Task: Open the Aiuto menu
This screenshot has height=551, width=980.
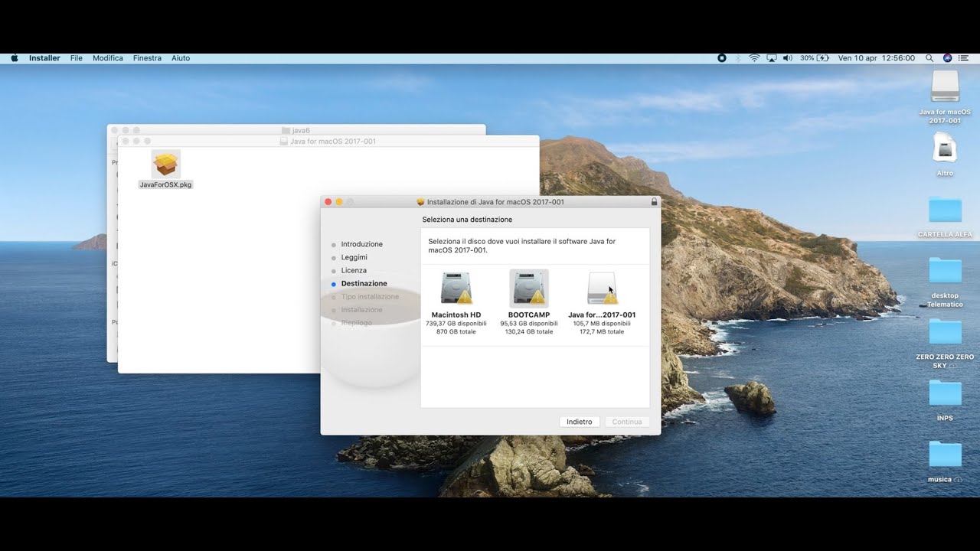Action: point(181,58)
